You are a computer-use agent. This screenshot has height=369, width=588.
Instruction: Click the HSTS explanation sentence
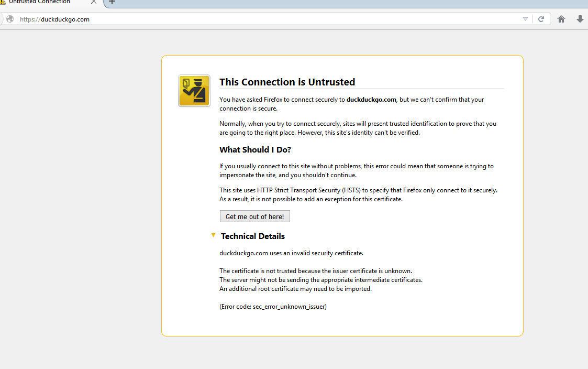click(358, 195)
